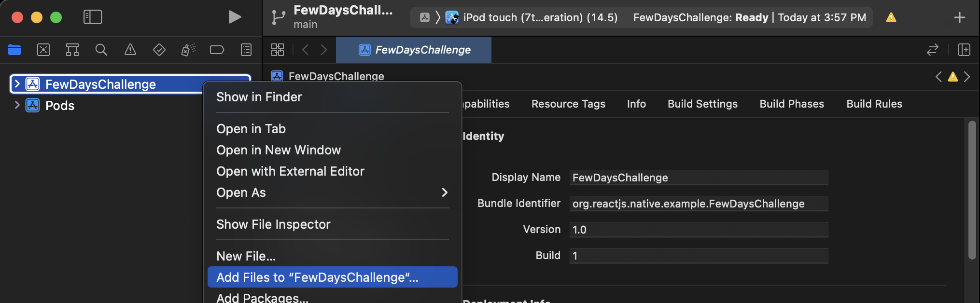Jump to the next issue arrow
980x303 pixels.
coord(967,77)
